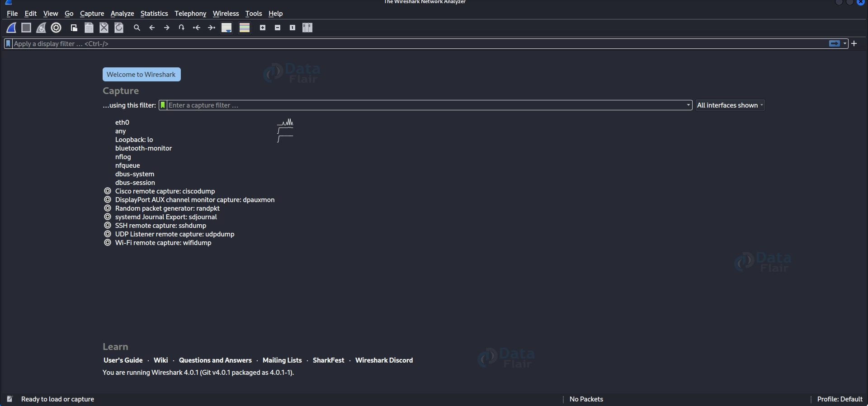868x406 pixels.
Task: Open options gear for DisplayPort AUX dpauxmon
Action: [x=108, y=200]
